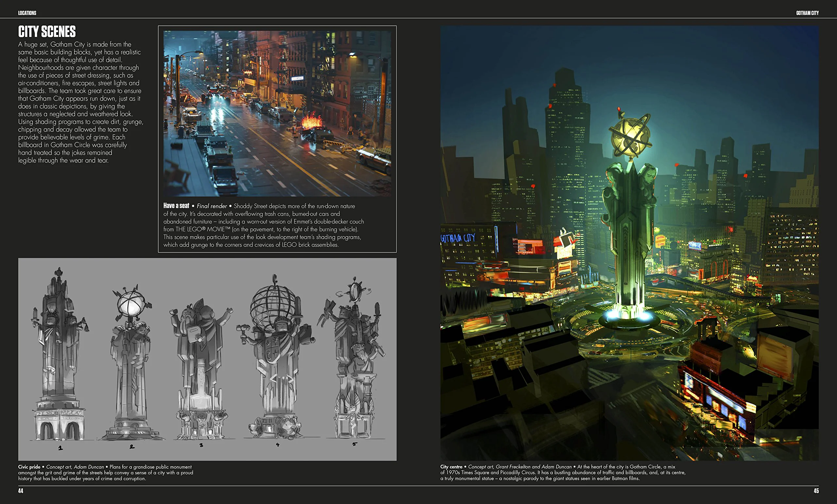The height and width of the screenshot is (504, 837).
Task: Click 'Grant Freckelton and Adam Duncan' credit
Action: coord(534,467)
